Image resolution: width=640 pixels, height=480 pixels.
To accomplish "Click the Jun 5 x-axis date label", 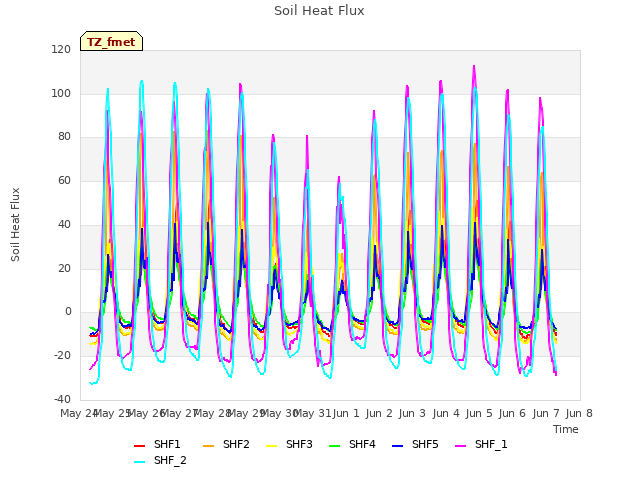I will pyautogui.click(x=479, y=413).
